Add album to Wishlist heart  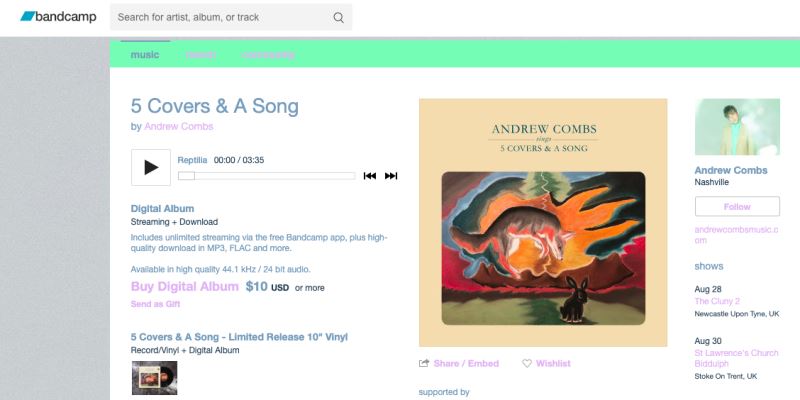coord(527,363)
